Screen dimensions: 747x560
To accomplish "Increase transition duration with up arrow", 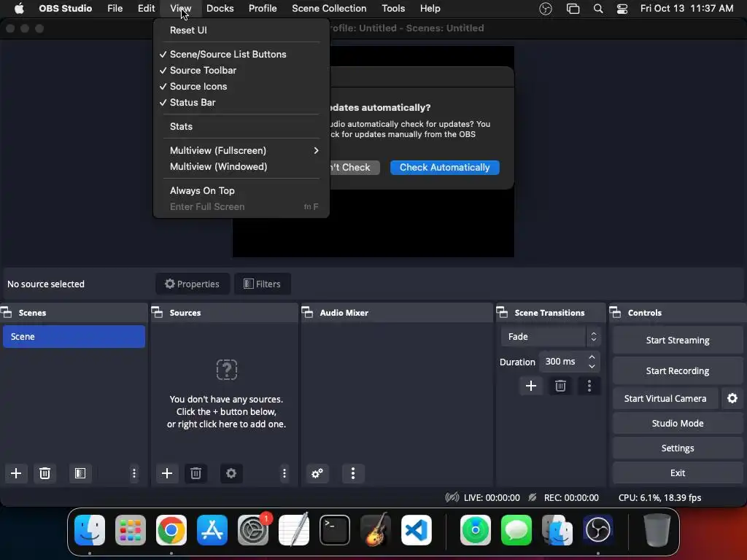I will click(592, 357).
